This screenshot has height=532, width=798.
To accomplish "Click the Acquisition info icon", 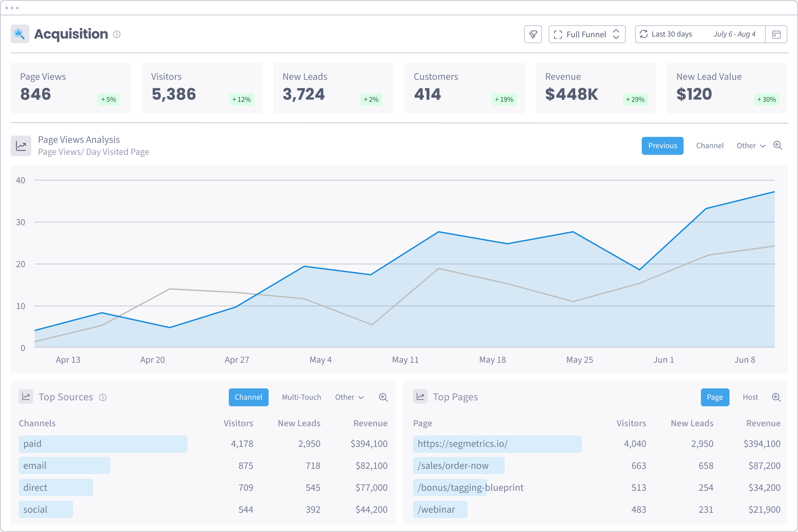I will [x=117, y=34].
